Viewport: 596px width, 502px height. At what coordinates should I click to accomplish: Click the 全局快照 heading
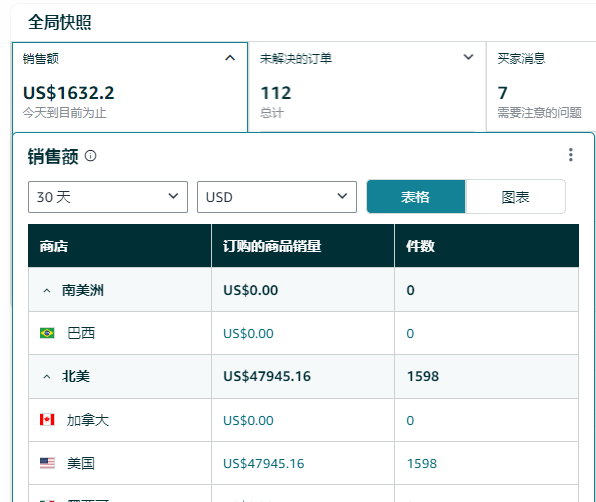60,22
